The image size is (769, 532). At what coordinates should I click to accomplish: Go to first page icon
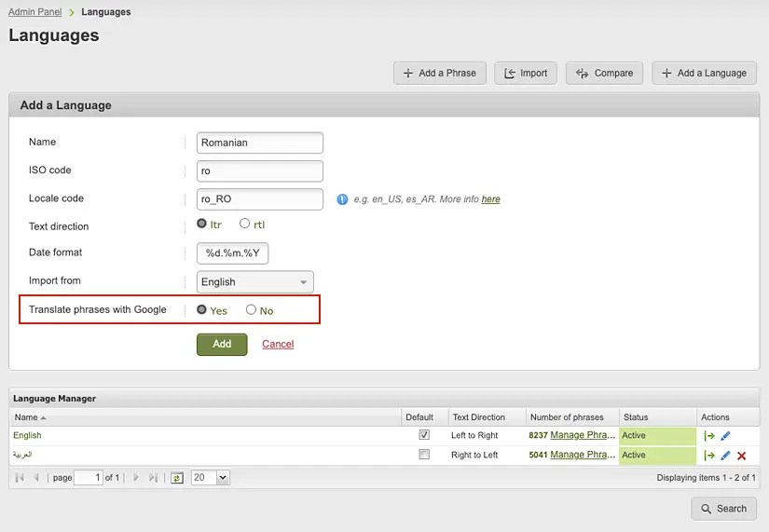(20, 477)
